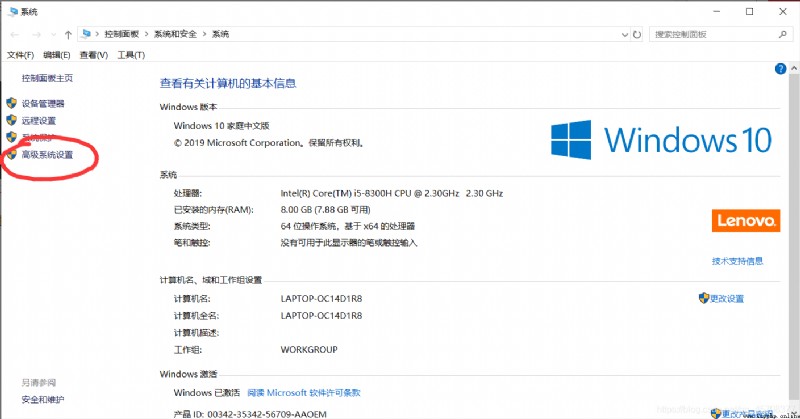The image size is (800, 419).
Task: Select the product ID 00342-35342-56709-AAOEM
Action: [267, 414]
